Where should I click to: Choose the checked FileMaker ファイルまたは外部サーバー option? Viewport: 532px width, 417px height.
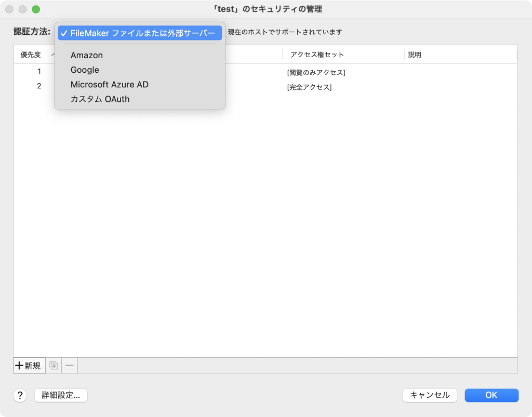(140, 33)
